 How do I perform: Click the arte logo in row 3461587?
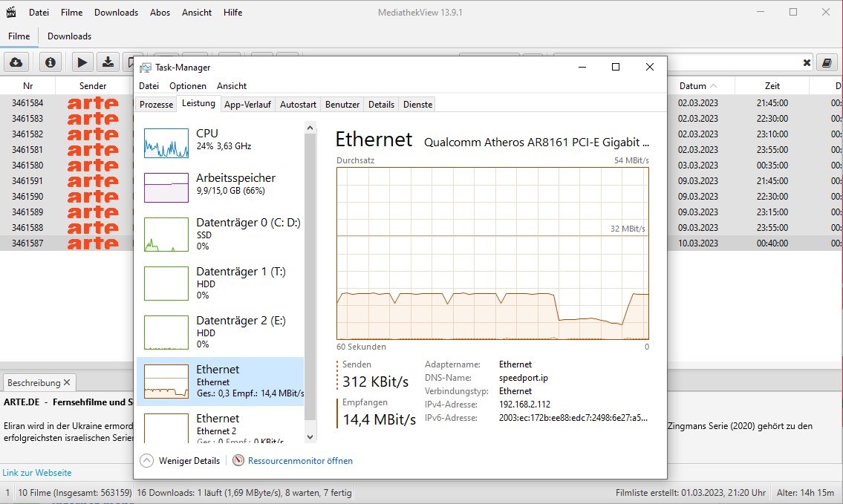point(93,243)
